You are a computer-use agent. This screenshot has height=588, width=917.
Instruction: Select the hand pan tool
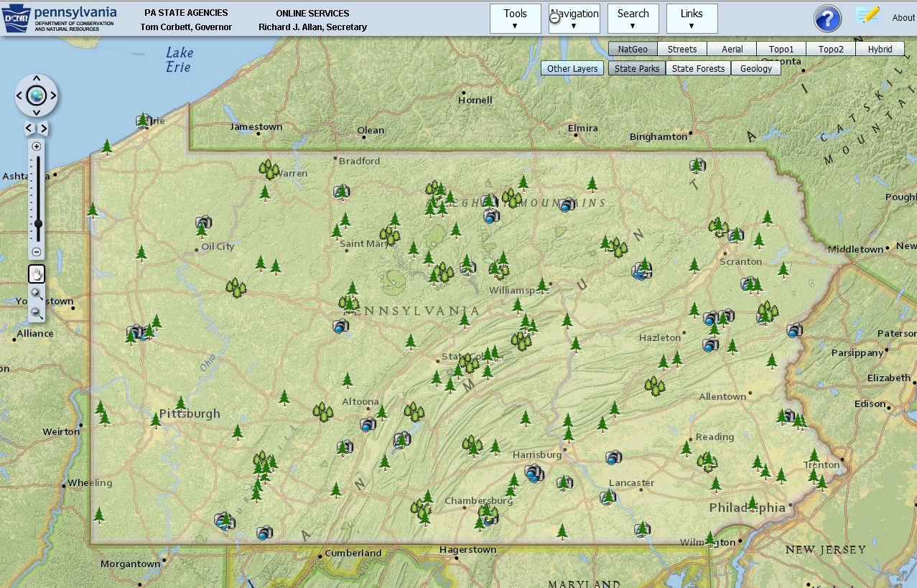[36, 274]
